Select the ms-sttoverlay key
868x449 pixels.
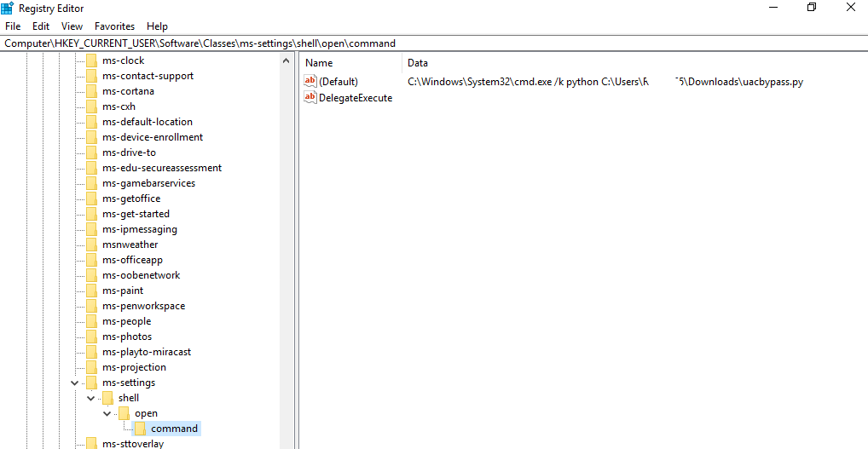coord(133,444)
